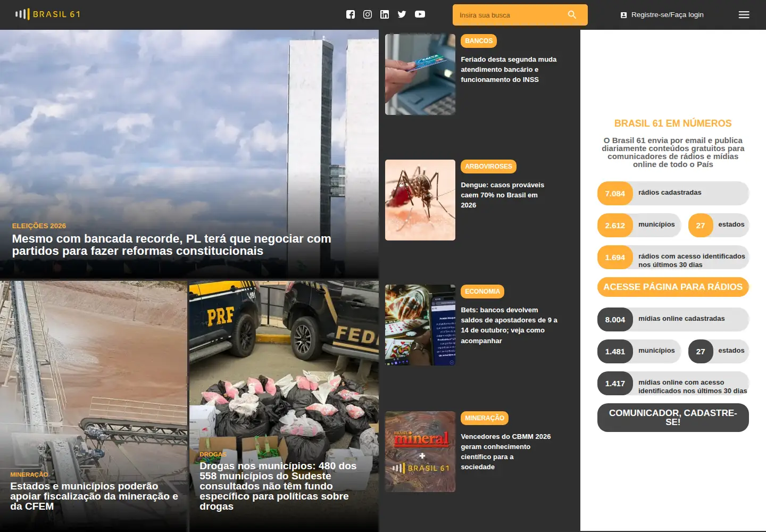Open the CFEM mineração fiscalização article

click(x=94, y=496)
